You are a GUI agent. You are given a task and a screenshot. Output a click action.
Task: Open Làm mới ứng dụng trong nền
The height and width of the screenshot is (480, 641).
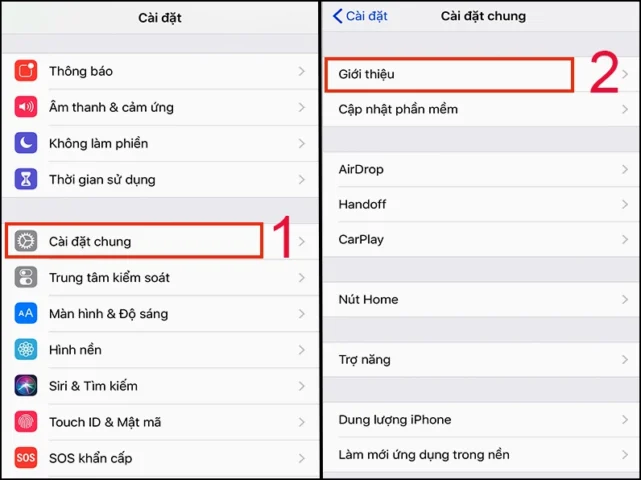tap(482, 455)
